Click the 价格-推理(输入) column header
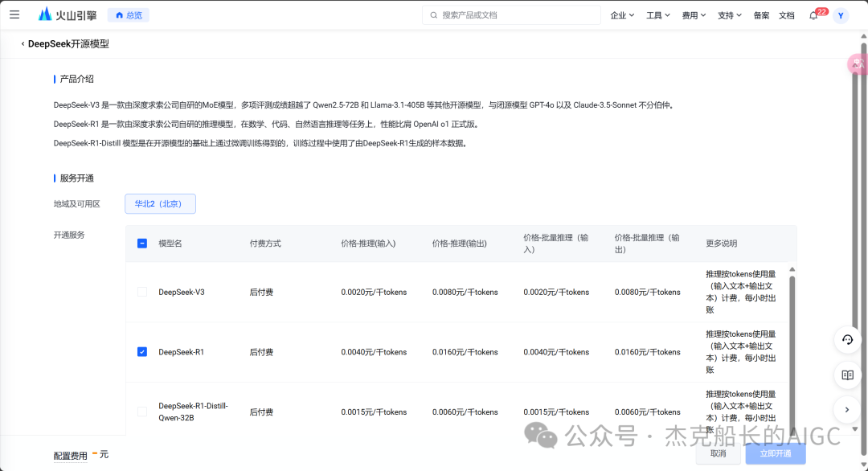 (368, 244)
